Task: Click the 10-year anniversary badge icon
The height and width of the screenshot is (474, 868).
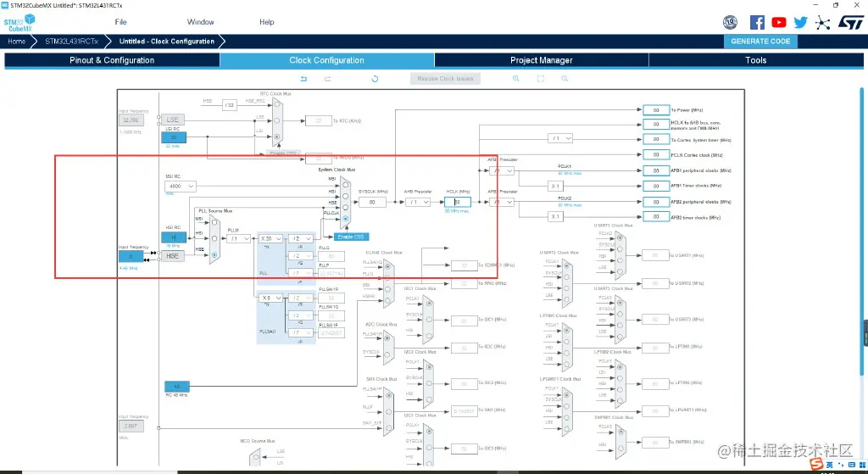Action: 730,22
